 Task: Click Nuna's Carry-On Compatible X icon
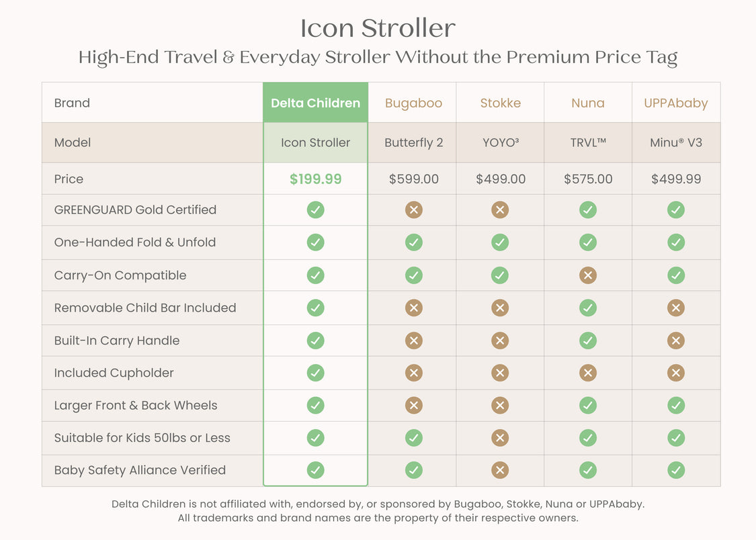click(x=588, y=275)
